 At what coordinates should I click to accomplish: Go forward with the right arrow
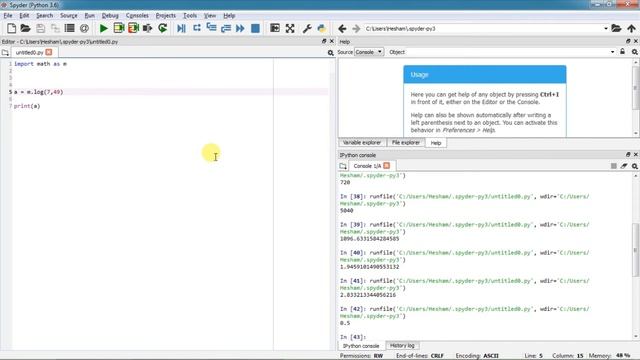tap(356, 29)
